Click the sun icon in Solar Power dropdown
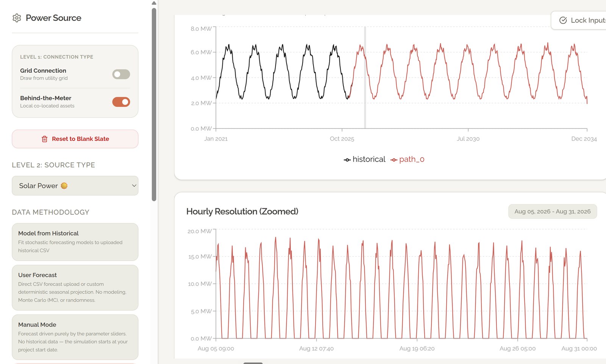 point(64,186)
